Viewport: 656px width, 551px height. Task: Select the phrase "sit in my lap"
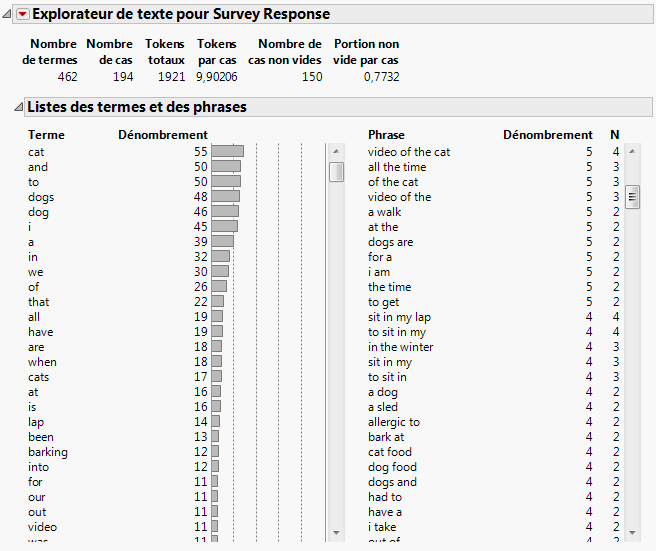400,317
